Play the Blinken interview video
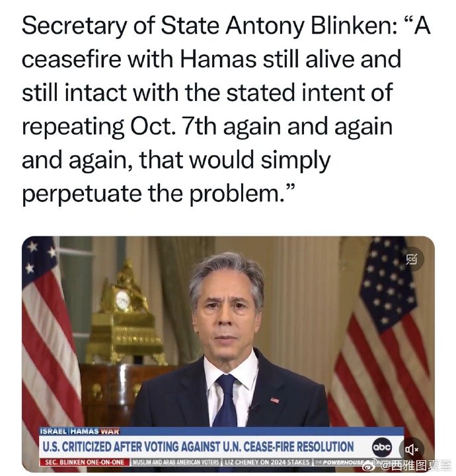 click(228, 354)
